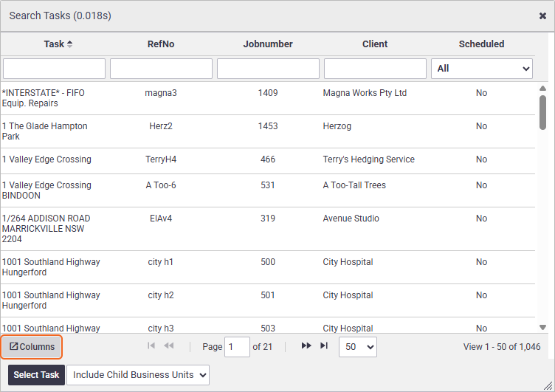Sort by the Scheduled column header

(x=481, y=44)
